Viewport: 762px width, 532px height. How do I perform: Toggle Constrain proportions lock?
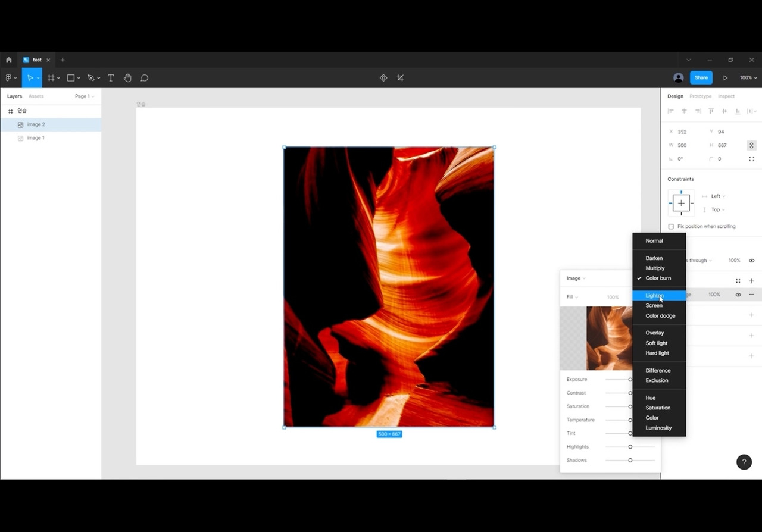[751, 145]
